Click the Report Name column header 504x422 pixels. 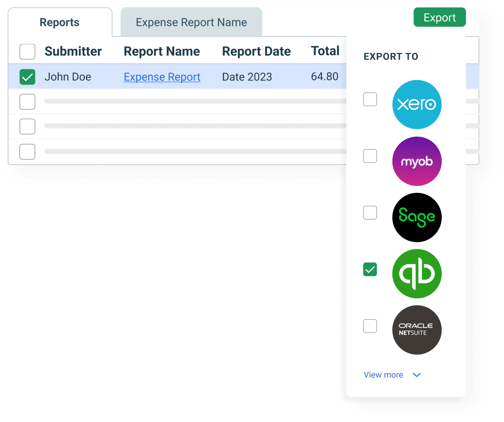pyautogui.click(x=162, y=51)
